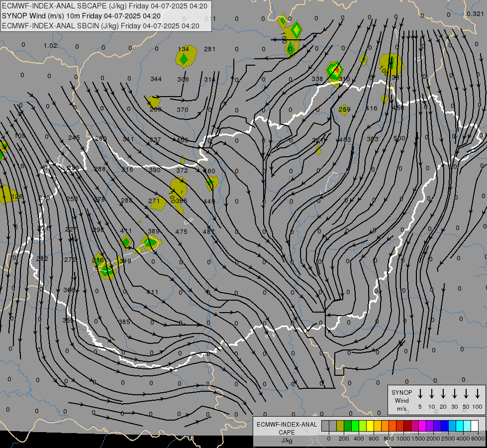This screenshot has height=448, width=487.
Task: Click the '456' grid value
Action: 398,108
